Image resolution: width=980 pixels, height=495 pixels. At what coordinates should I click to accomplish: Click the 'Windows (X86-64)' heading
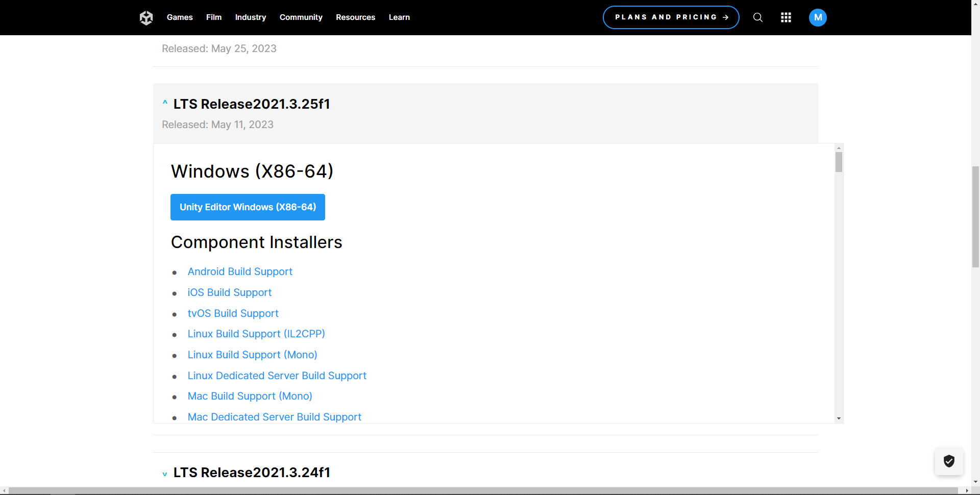point(252,171)
